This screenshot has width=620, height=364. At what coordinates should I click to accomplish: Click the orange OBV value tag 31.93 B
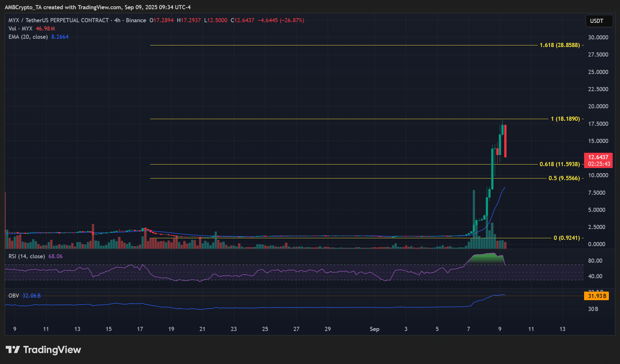[x=596, y=296]
